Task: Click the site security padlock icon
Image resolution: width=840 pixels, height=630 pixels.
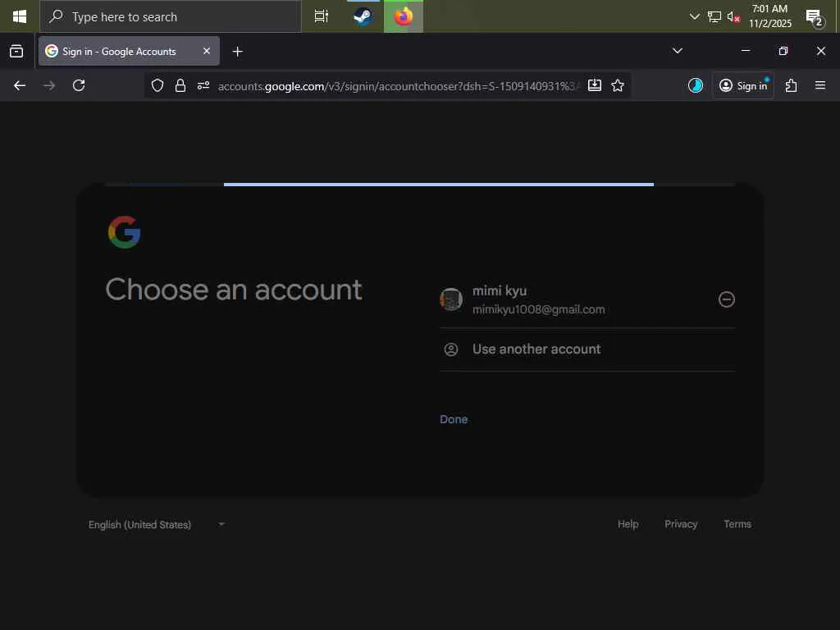Action: click(180, 85)
